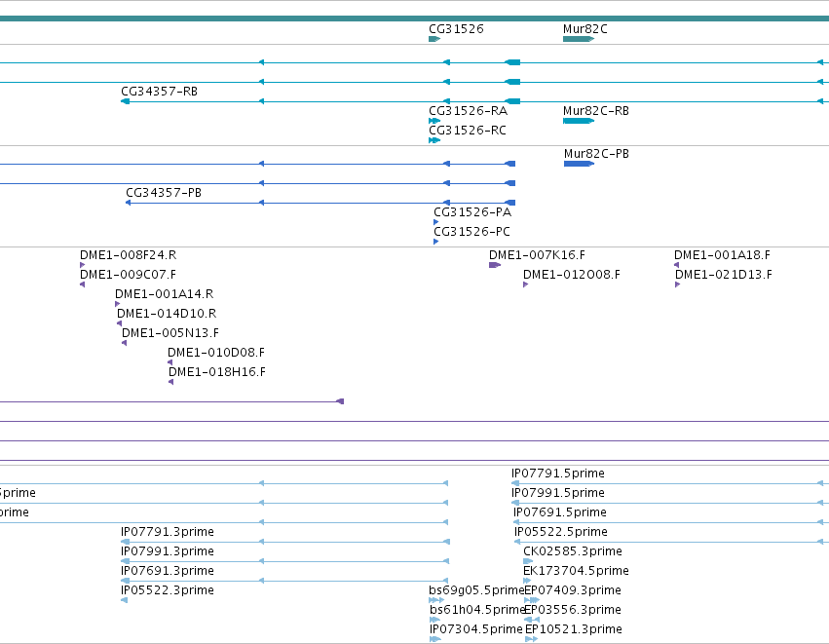Click the Mur82C gene arrow glyph
The width and height of the screenshot is (829, 644).
(579, 39)
